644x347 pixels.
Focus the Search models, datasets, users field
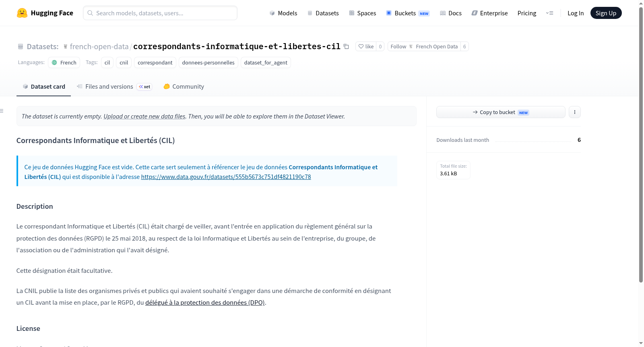pyautogui.click(x=160, y=13)
